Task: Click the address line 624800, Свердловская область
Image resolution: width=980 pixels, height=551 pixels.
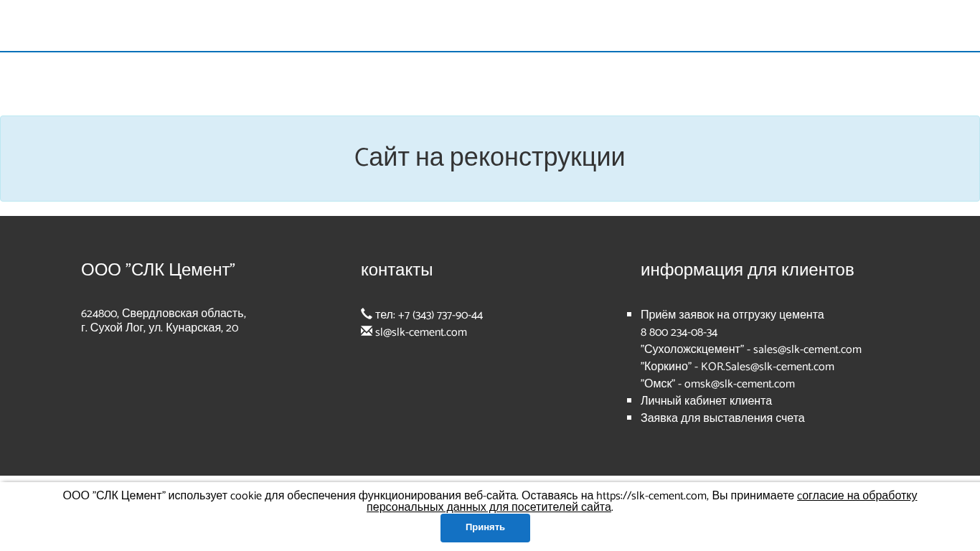Action: [x=164, y=314]
